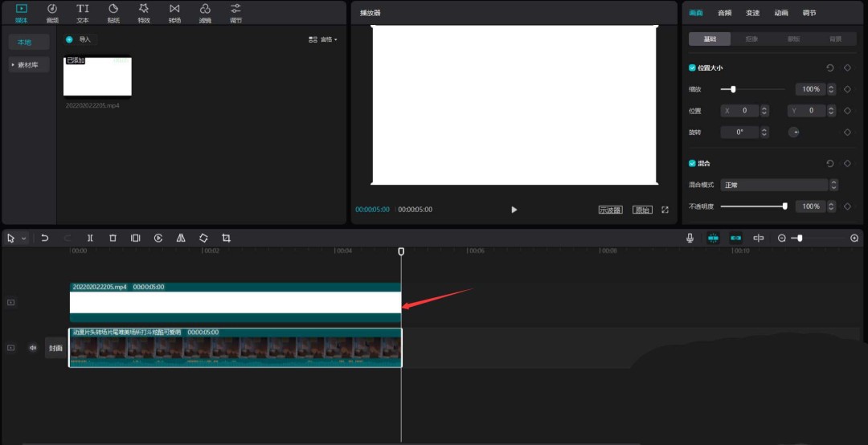Open the 贴纸 stickers panel

tap(113, 12)
